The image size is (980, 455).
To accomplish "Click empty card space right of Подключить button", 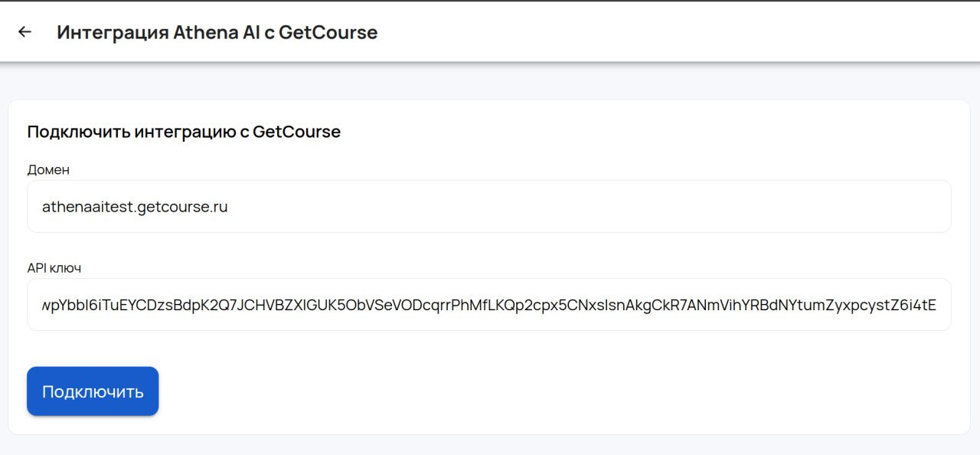I will point(536,391).
